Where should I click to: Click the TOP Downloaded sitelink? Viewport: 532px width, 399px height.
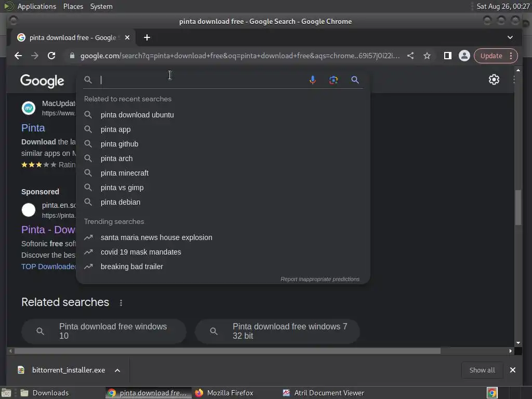48,267
